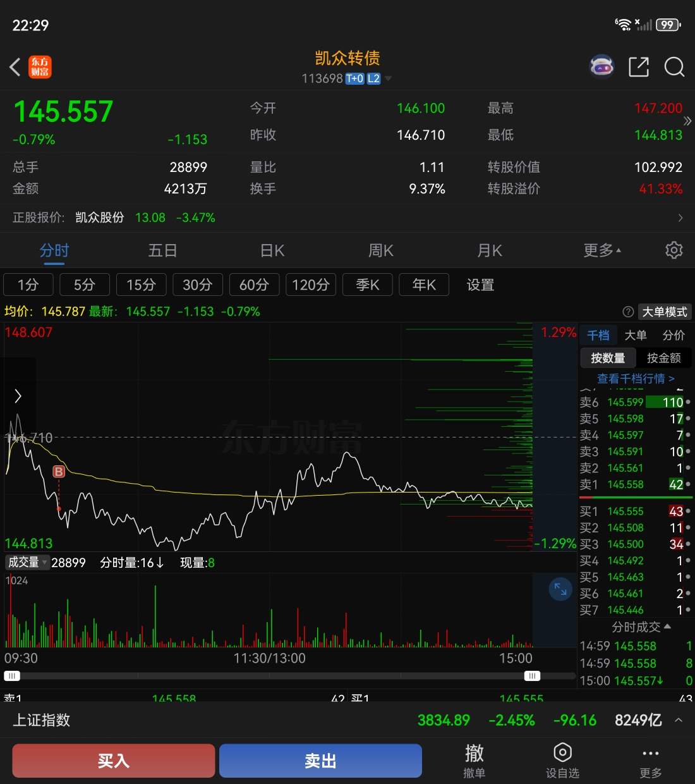The height and width of the screenshot is (784, 695).
Task: Tap the help question mark icon
Action: click(x=628, y=312)
